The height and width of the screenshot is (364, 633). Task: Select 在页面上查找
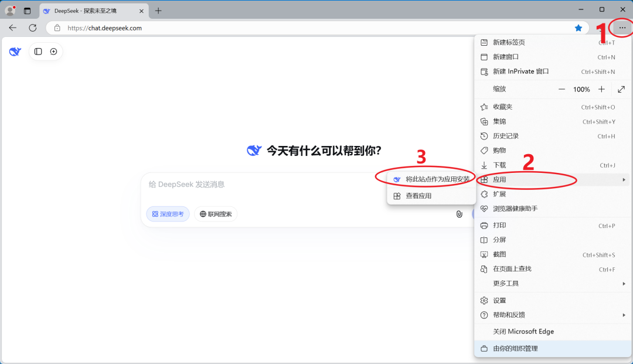[552, 269]
